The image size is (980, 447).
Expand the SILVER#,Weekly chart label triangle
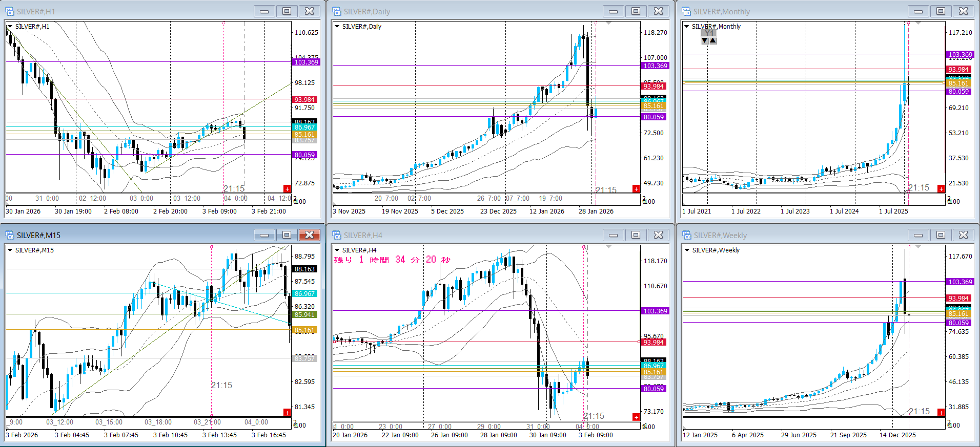687,250
